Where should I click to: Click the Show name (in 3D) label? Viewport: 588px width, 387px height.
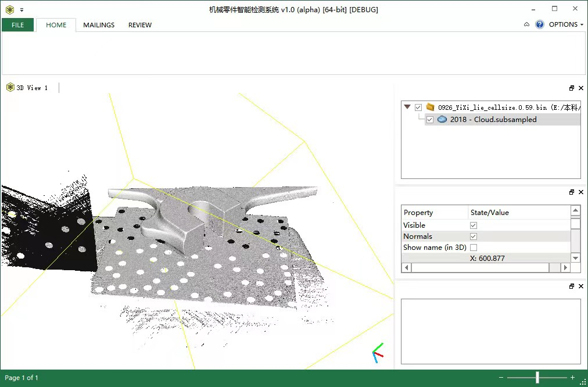tap(435, 248)
